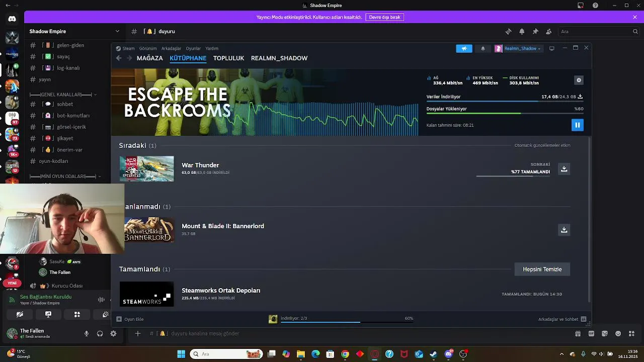
Task: Open TOPLULUK tab in Steam
Action: pyautogui.click(x=228, y=58)
